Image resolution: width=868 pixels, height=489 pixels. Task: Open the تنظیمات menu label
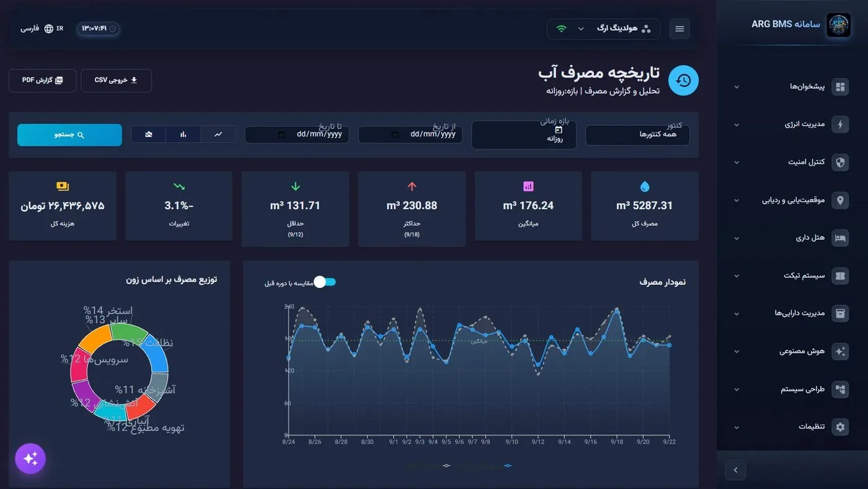click(812, 427)
